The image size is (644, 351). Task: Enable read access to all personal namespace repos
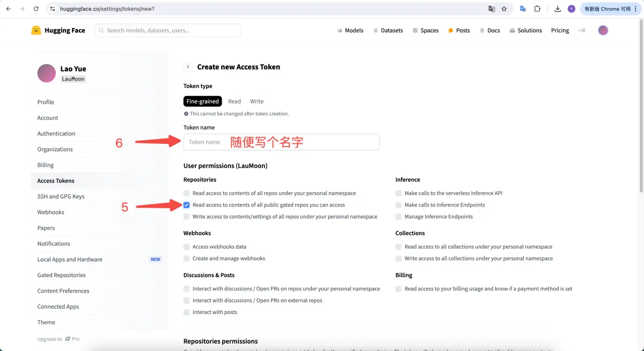click(x=187, y=193)
